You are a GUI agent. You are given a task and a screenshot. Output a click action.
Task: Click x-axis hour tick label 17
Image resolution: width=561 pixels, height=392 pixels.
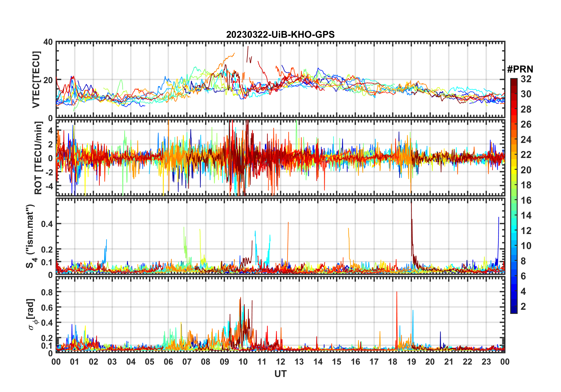(x=374, y=362)
